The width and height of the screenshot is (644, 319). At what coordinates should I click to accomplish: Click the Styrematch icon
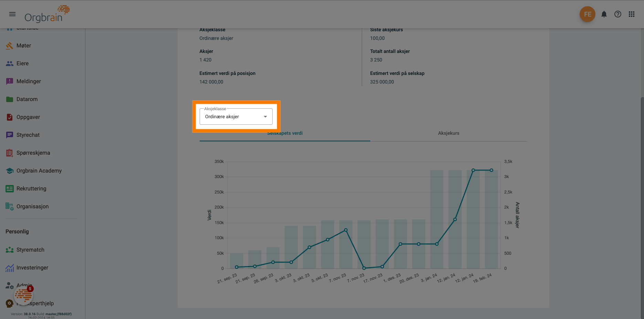point(10,250)
